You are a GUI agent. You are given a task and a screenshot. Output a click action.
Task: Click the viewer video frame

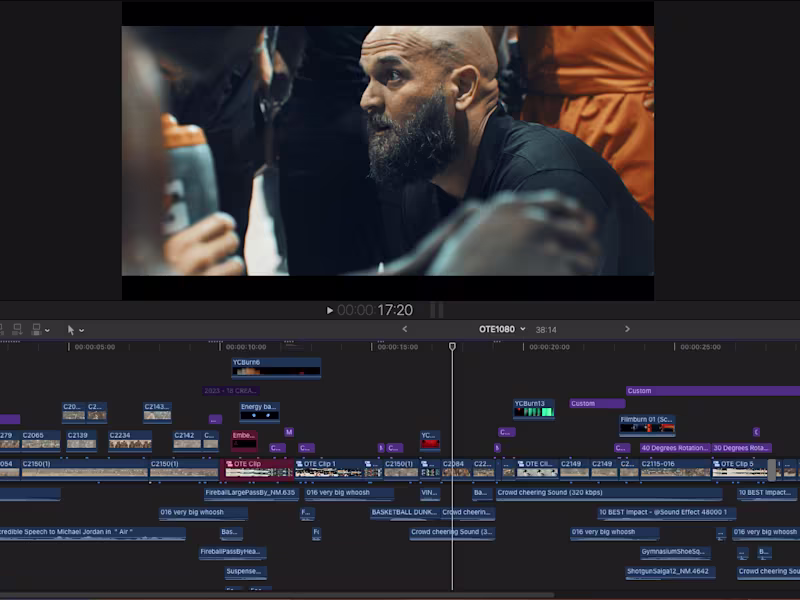(x=388, y=151)
